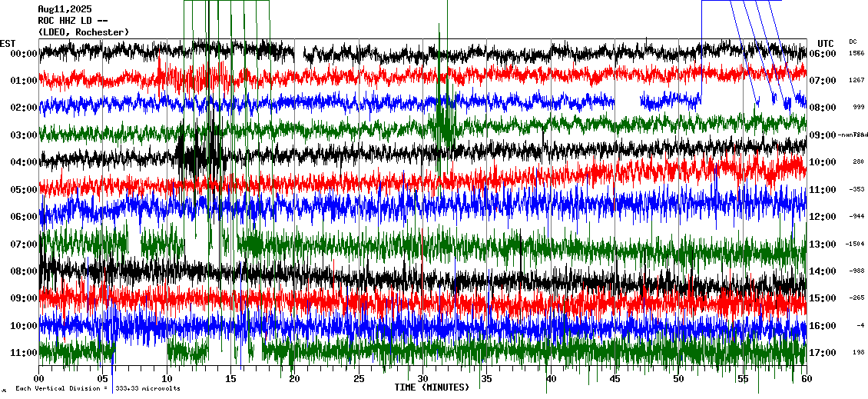This screenshot has height=399, width=868.
Task: Click the TIME (MINUTES) axis title
Action: 432,387
